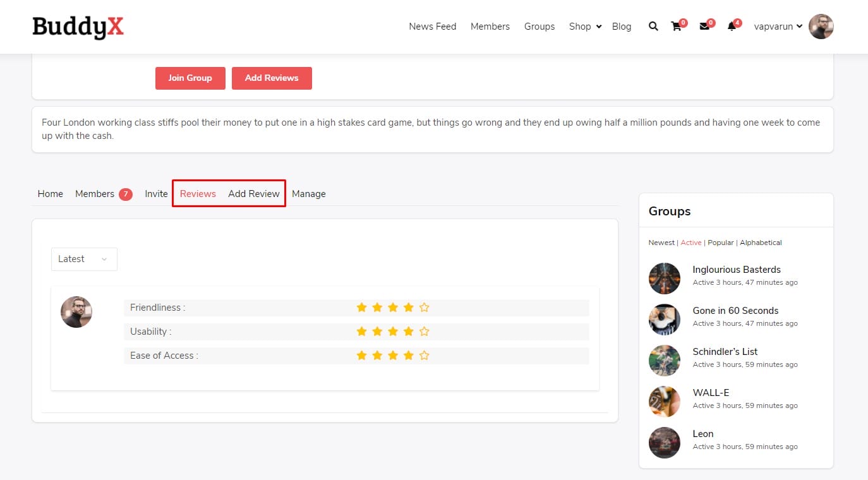Screen dimensions: 868x480
Task: Click the notifications bell icon
Action: [x=732, y=27]
